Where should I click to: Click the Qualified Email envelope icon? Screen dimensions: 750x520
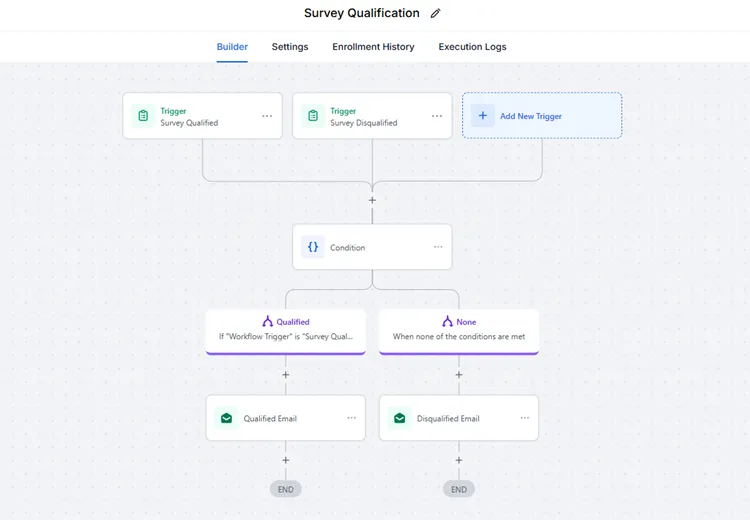pos(226,418)
